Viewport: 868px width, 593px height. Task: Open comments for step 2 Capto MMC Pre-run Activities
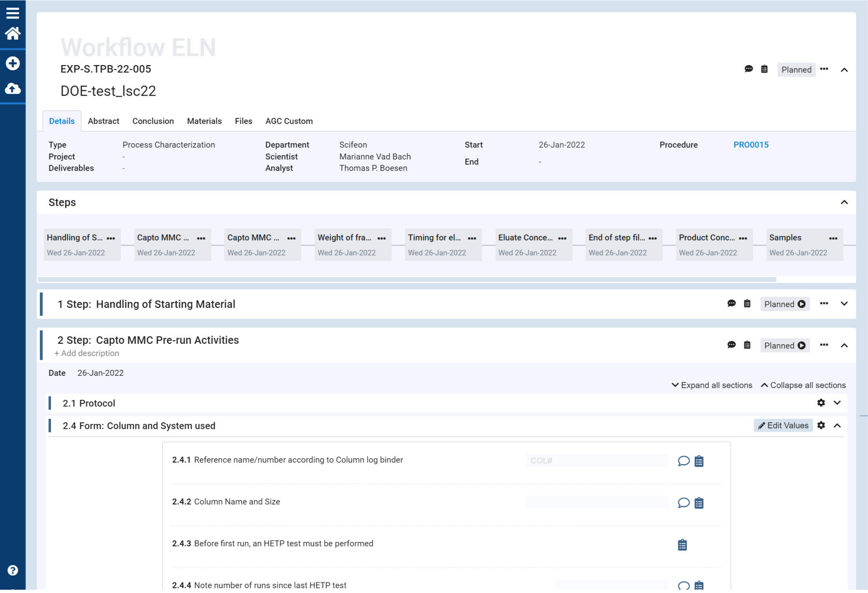click(731, 345)
